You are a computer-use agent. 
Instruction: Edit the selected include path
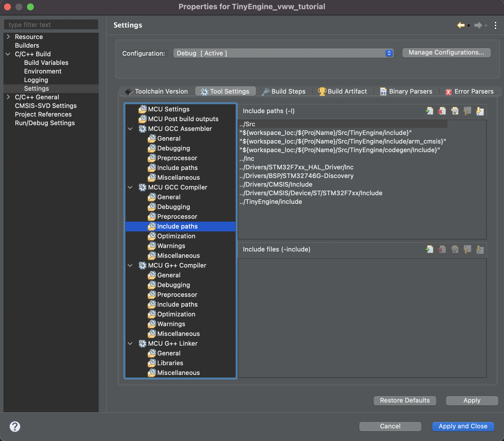[455, 111]
